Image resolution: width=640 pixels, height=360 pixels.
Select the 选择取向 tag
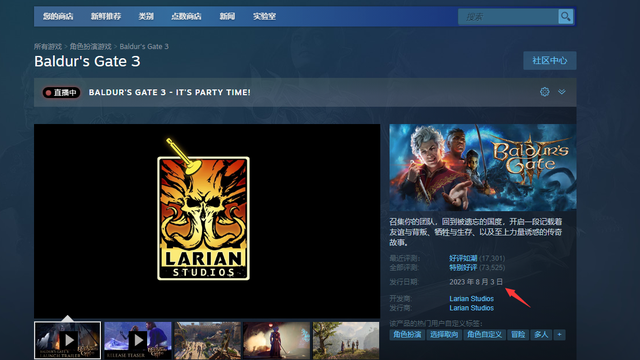tap(444, 335)
